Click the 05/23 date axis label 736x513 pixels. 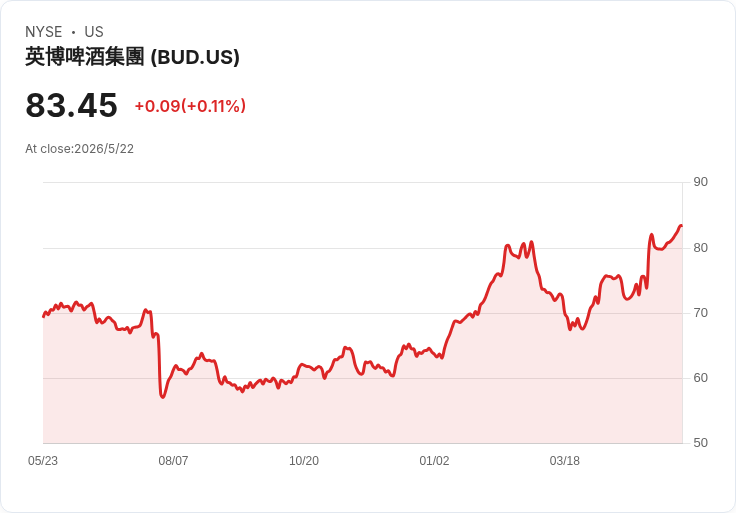point(43,461)
